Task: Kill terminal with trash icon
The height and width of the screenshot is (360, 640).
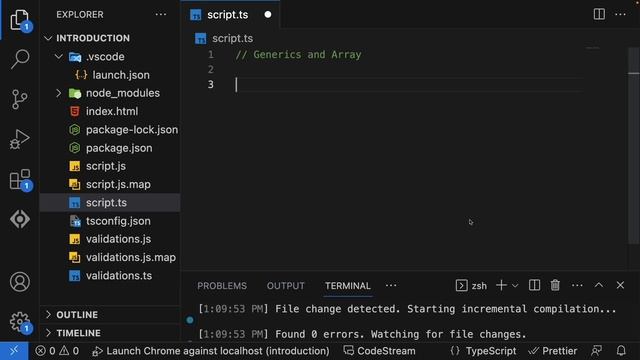Action: 555,285
